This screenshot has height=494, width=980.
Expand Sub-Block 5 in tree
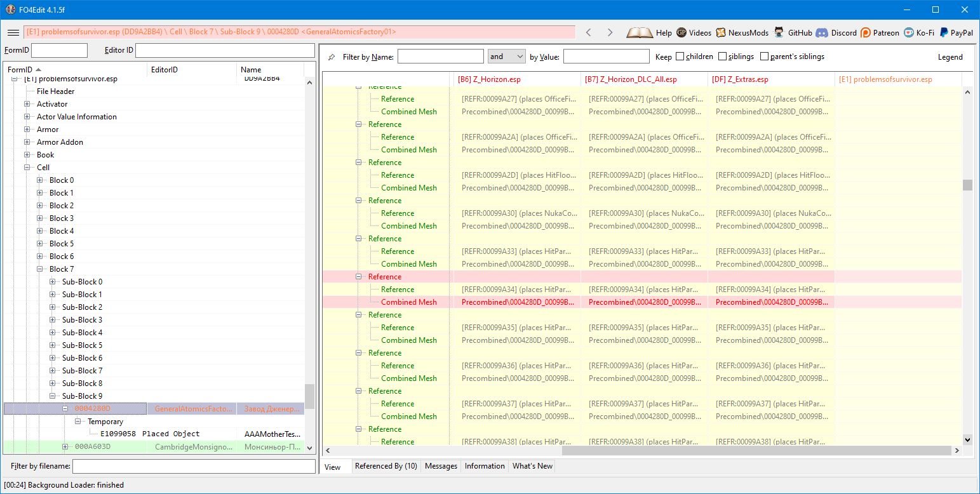(53, 345)
